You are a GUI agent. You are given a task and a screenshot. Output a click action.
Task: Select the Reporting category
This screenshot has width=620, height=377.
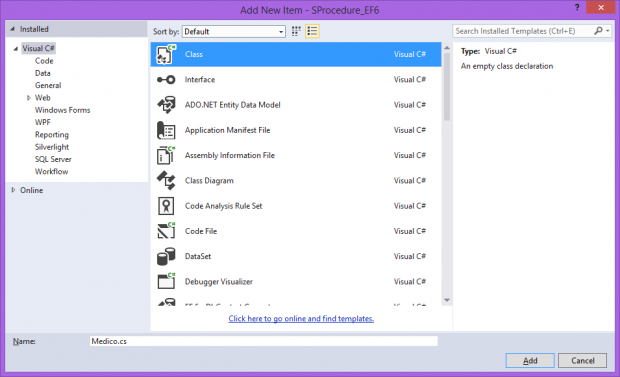pyautogui.click(x=52, y=135)
